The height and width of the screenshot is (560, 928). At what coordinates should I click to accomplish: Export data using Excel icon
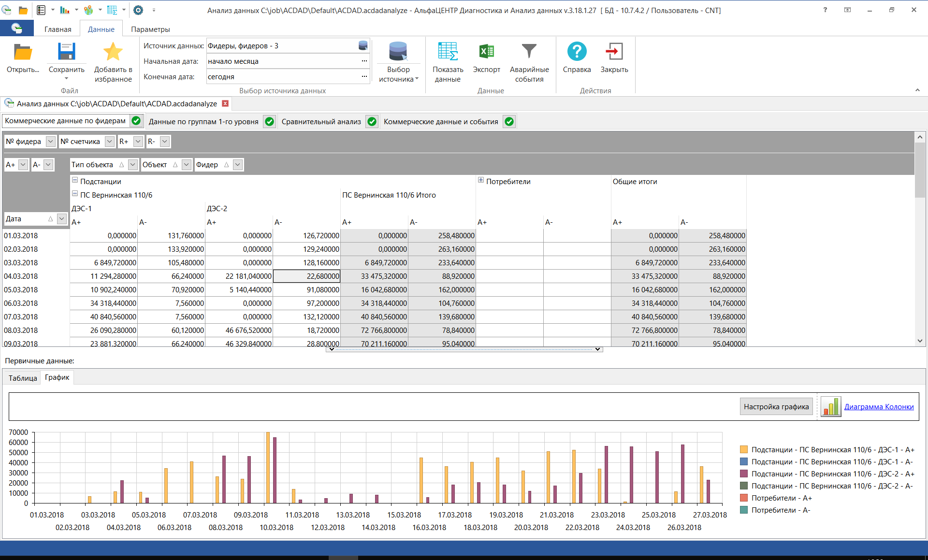[x=486, y=52]
